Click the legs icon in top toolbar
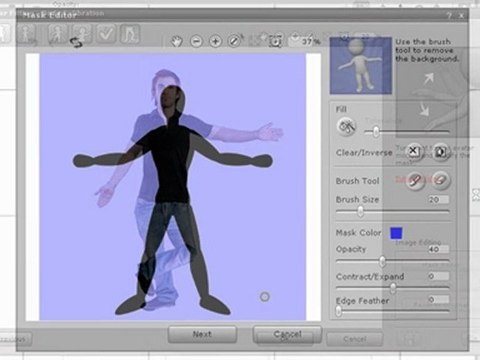This screenshot has height=360, width=480. (130, 34)
